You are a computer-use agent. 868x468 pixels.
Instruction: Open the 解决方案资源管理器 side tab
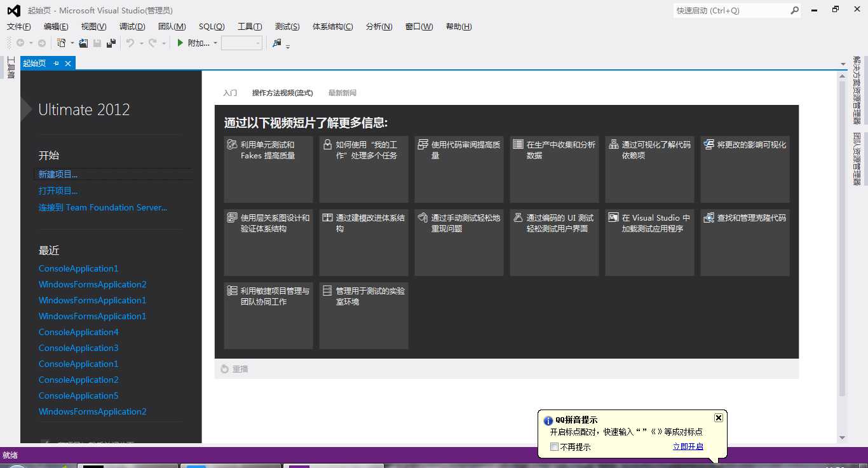[x=857, y=90]
